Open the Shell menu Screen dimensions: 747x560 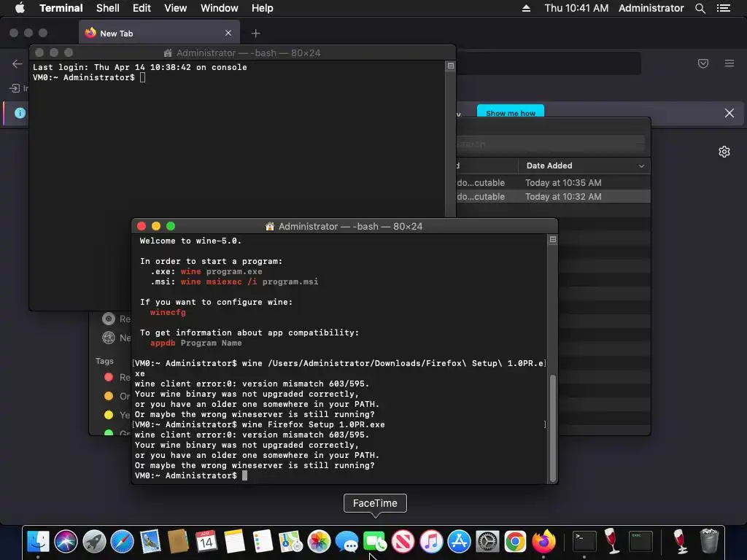108,8
